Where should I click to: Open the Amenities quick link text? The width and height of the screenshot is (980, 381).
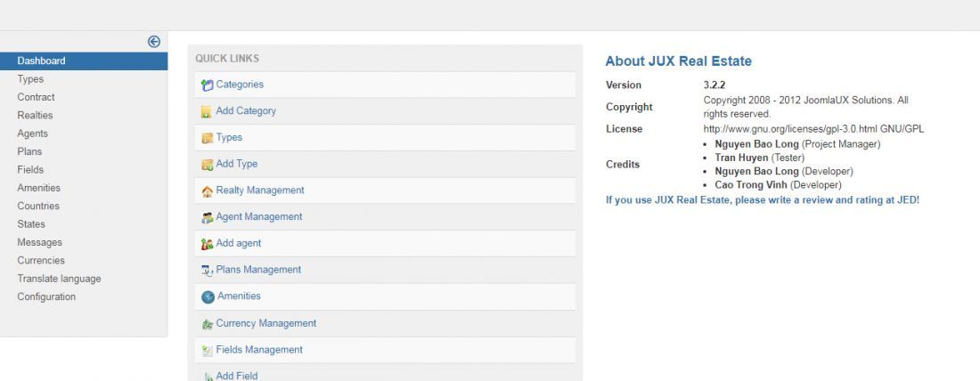(240, 296)
